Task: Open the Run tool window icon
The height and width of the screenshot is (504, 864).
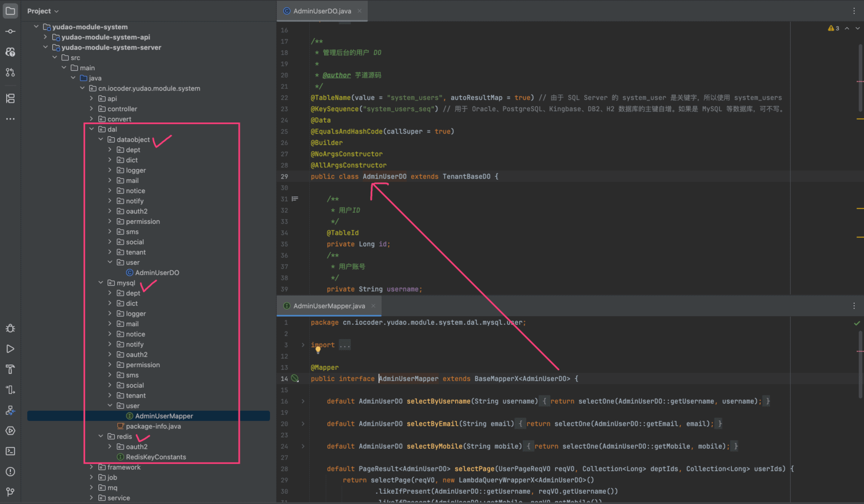Action: point(10,349)
